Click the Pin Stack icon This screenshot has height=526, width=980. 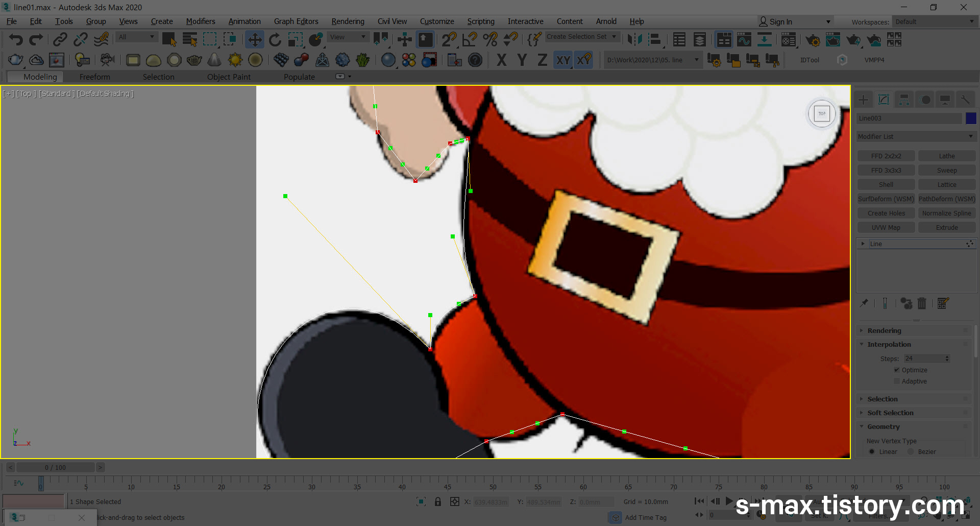point(864,303)
